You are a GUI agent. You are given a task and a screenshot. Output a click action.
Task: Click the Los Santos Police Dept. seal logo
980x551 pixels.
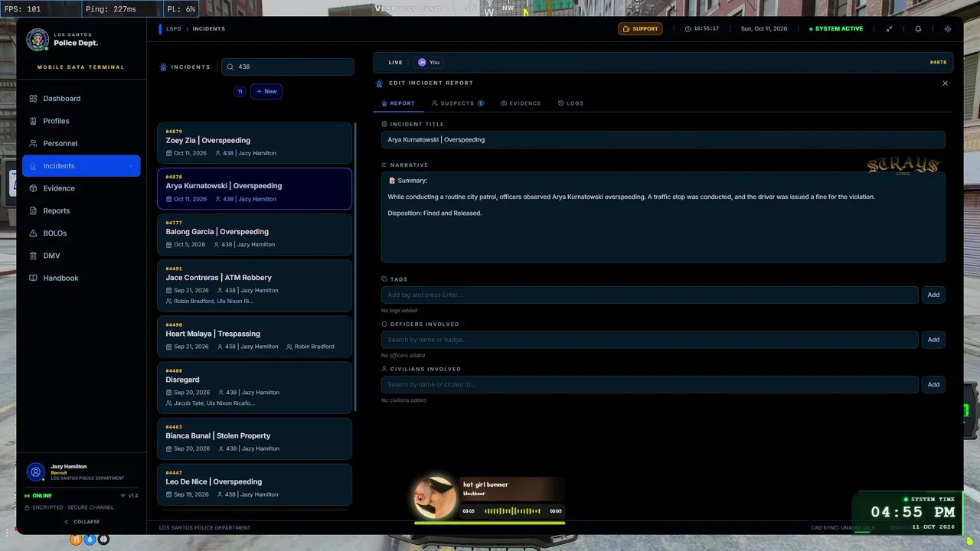pyautogui.click(x=38, y=40)
